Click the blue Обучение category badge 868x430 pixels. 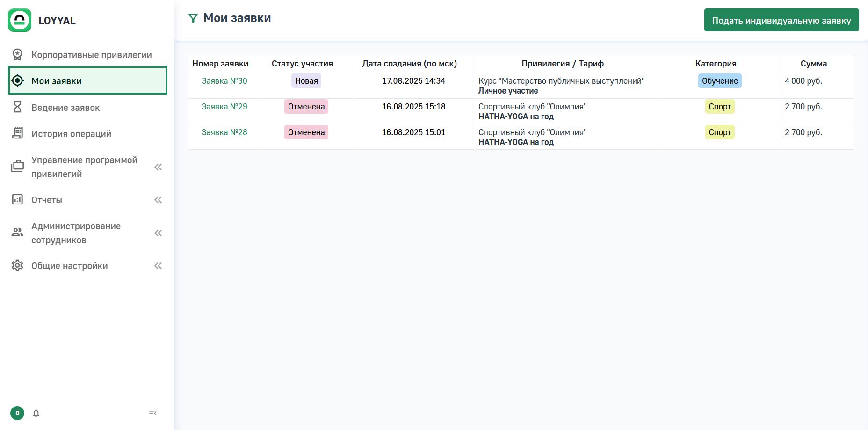[719, 81]
